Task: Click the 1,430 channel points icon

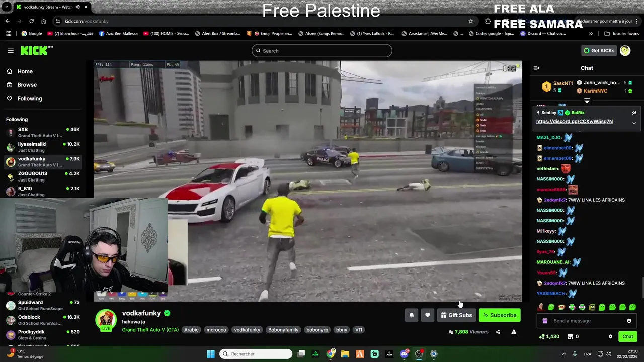Action: click(x=541, y=336)
